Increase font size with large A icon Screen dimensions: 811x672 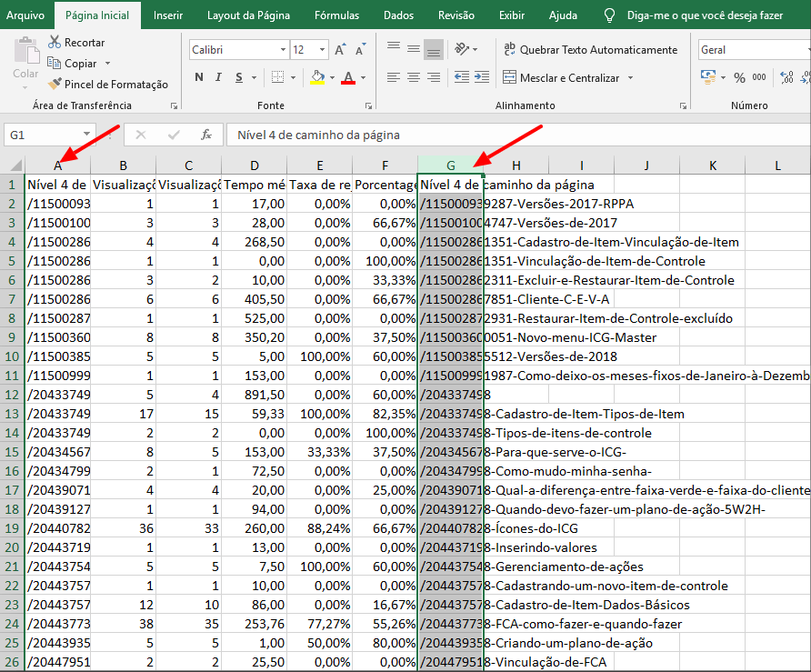pos(339,50)
